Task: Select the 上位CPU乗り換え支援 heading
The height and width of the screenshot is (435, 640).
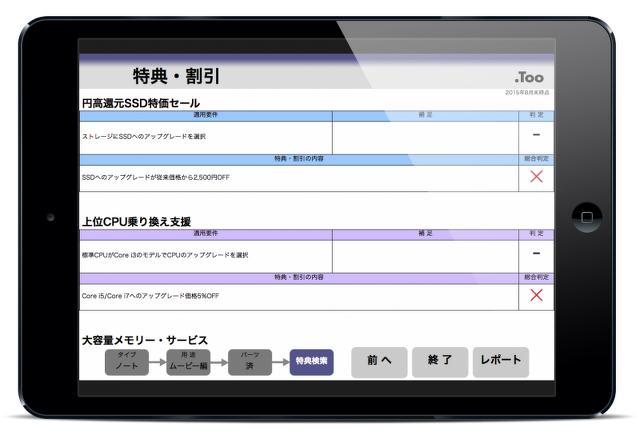Action: pos(136,221)
